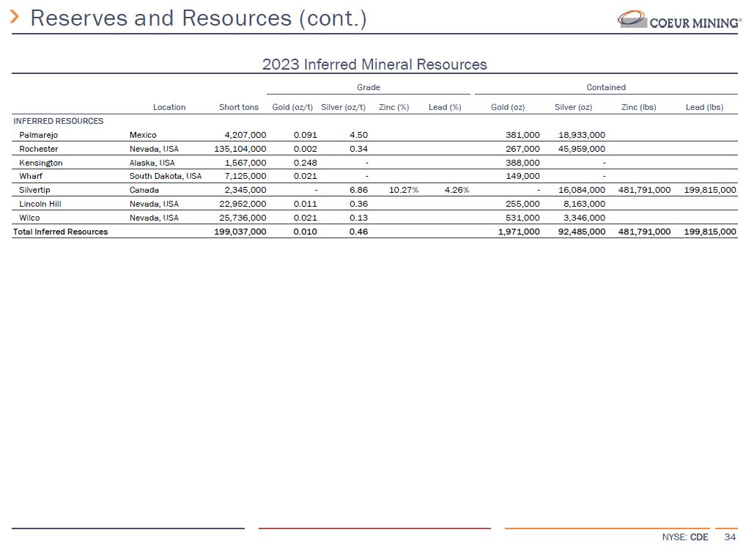Viewport: 754px width, 560px height.
Task: Click Palmarejo silver grade '4.50'
Action: pyautogui.click(x=359, y=135)
